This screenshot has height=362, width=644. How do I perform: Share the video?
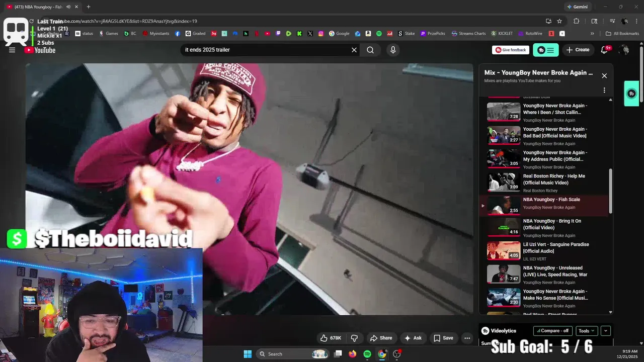(x=381, y=338)
